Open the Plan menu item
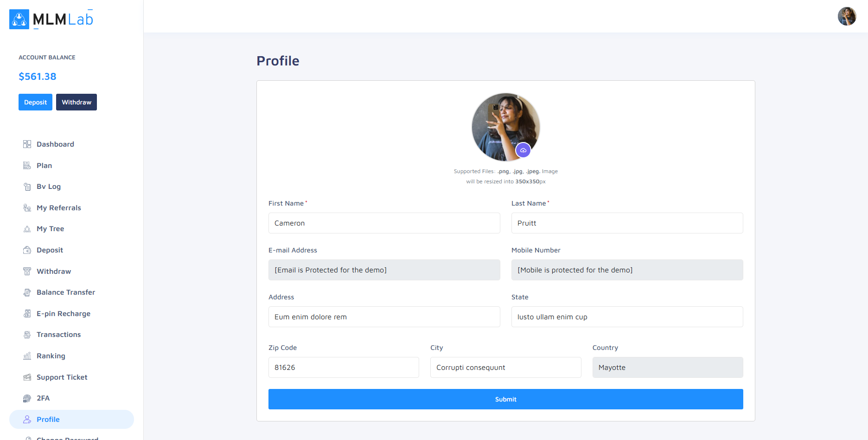Screen dimensions: 868x440 [45, 166]
